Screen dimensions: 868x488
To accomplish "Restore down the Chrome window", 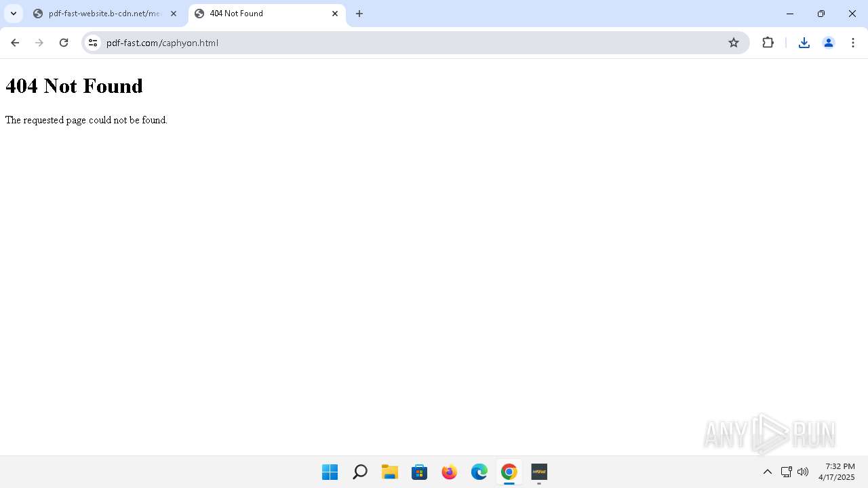I will pyautogui.click(x=821, y=14).
